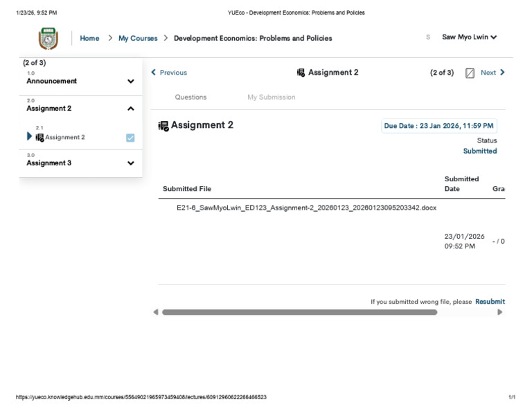
Task: Click the Resubmit link
Action: click(x=490, y=302)
